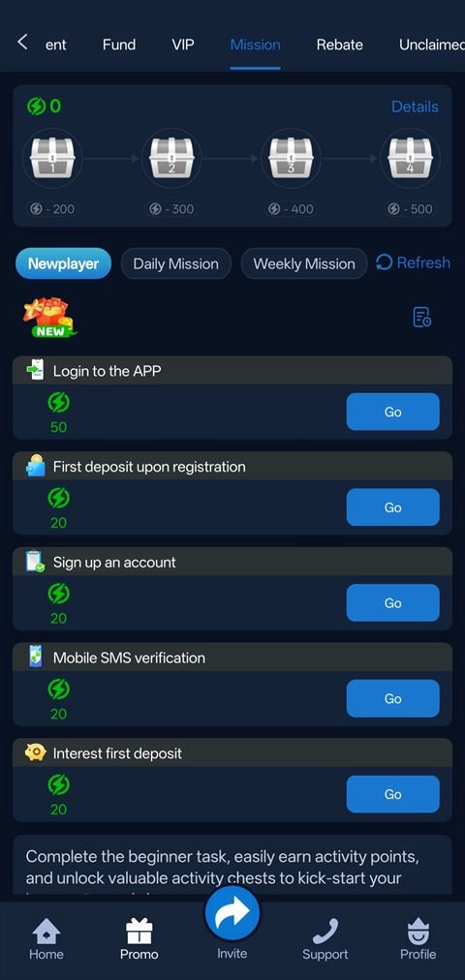Switch to the VIP tab
465x980 pixels.
(182, 45)
